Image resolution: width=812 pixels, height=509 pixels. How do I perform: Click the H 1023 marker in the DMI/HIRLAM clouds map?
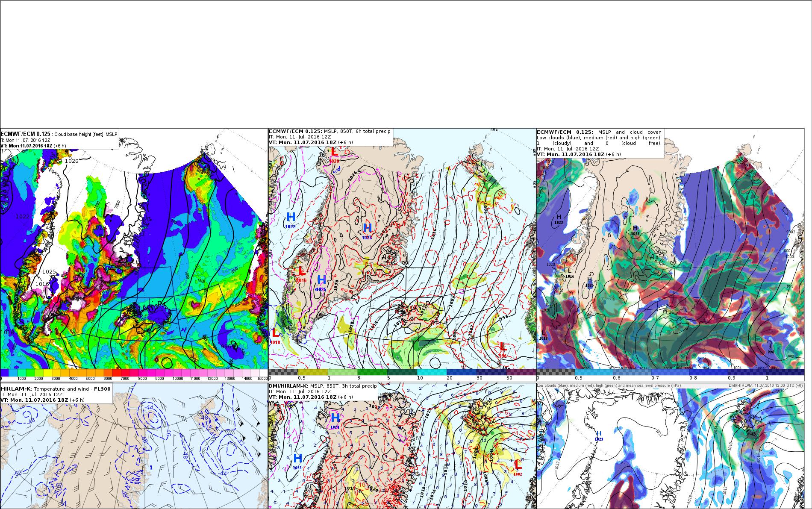coord(599,436)
